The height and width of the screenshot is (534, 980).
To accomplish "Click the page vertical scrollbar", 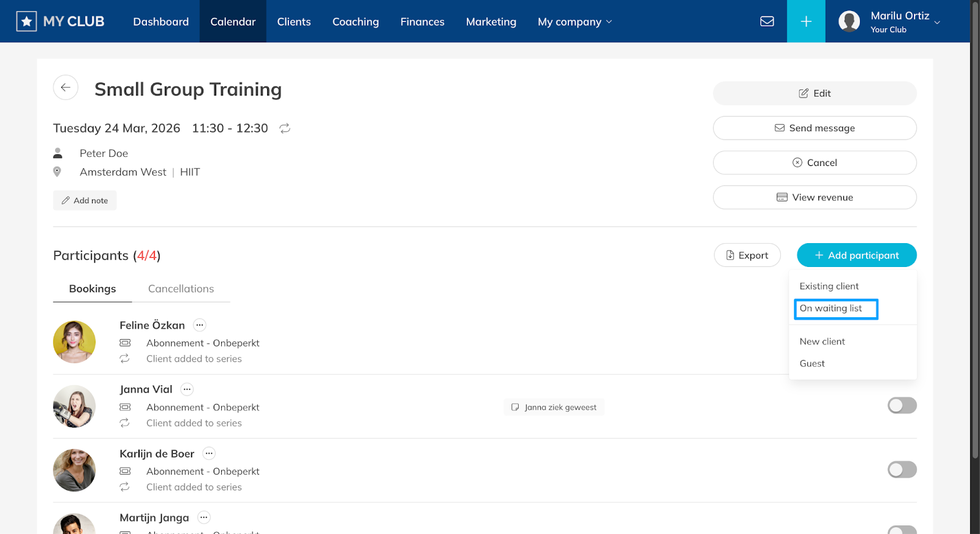I will [974, 245].
